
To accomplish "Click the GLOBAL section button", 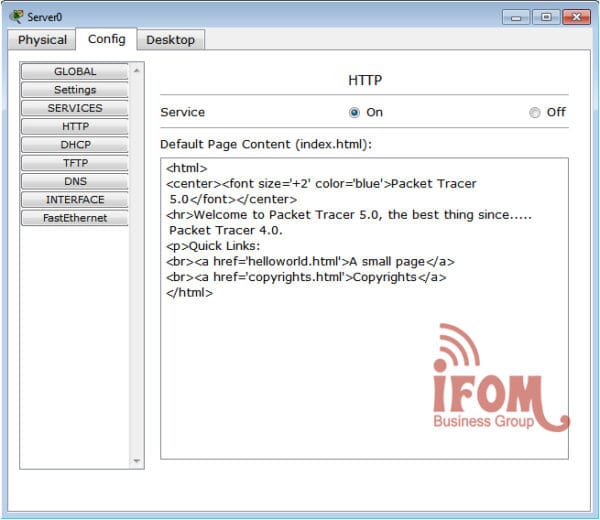I will pos(75,72).
